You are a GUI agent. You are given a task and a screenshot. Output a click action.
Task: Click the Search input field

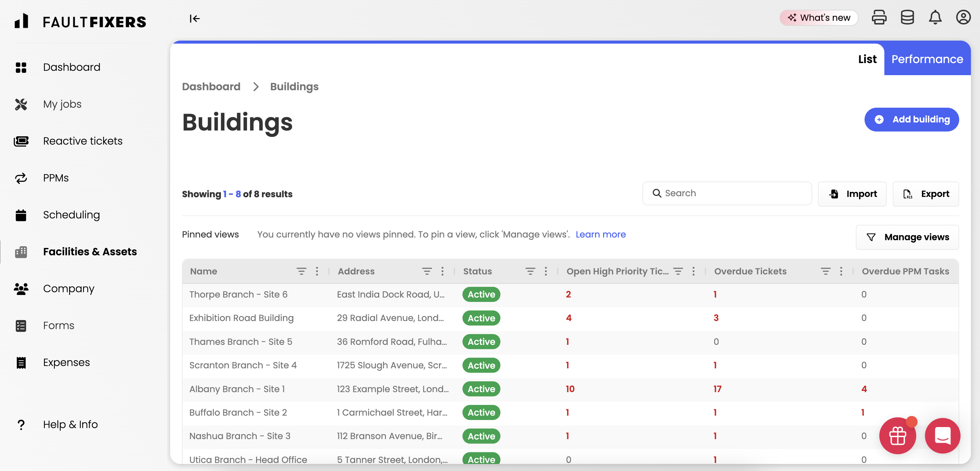(x=727, y=193)
